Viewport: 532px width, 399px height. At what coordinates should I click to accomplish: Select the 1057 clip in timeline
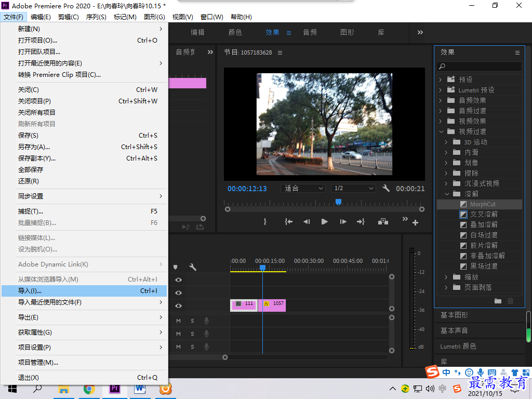[272, 305]
